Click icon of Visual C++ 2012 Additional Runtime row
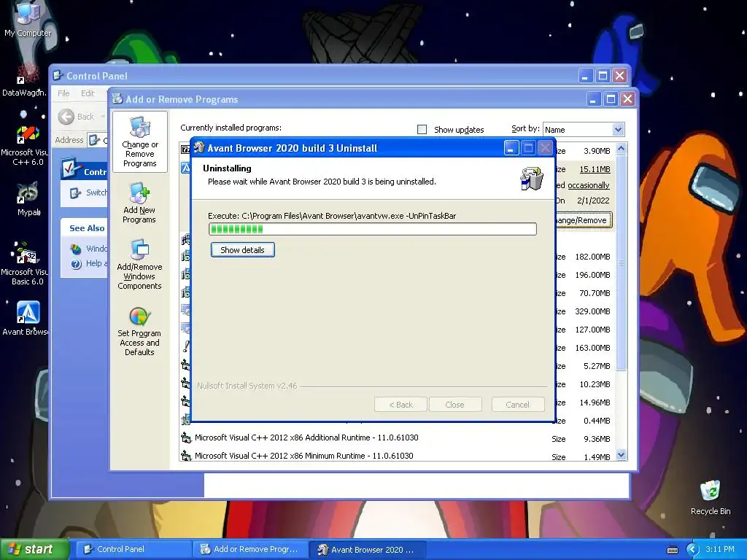 186,437
